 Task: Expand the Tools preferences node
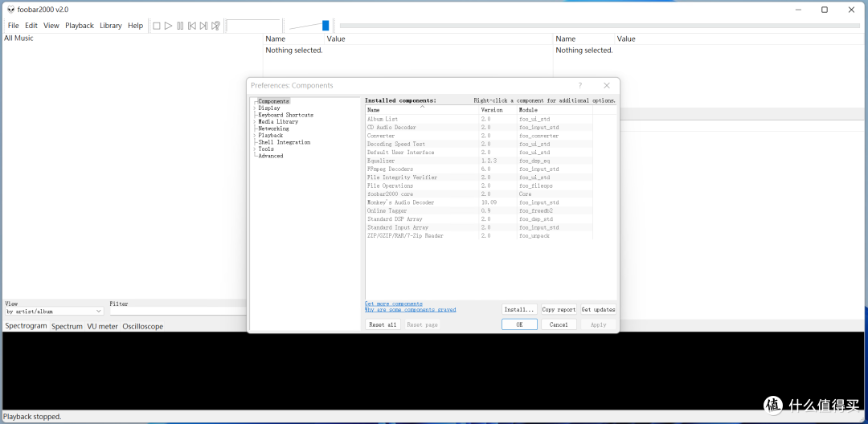(255, 149)
